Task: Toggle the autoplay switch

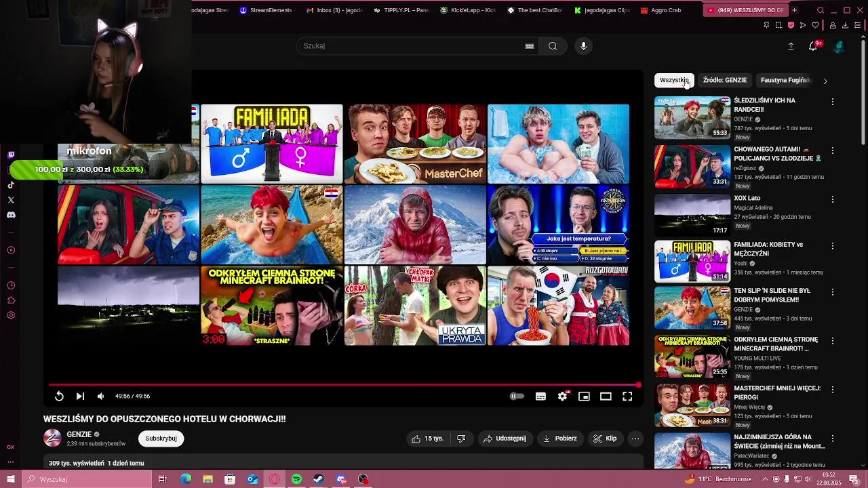Action: tap(517, 396)
